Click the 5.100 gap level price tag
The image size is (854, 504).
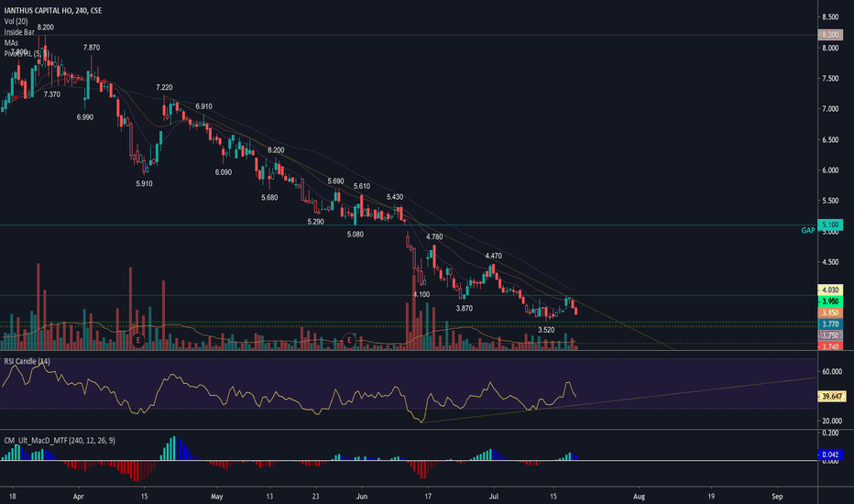(830, 225)
